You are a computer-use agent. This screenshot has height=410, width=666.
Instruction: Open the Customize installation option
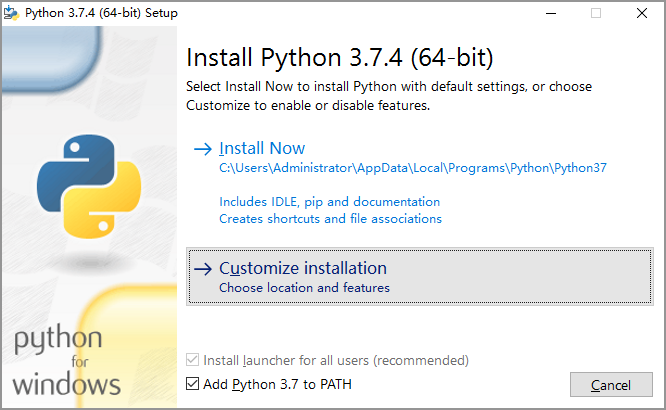pyautogui.click(x=303, y=268)
